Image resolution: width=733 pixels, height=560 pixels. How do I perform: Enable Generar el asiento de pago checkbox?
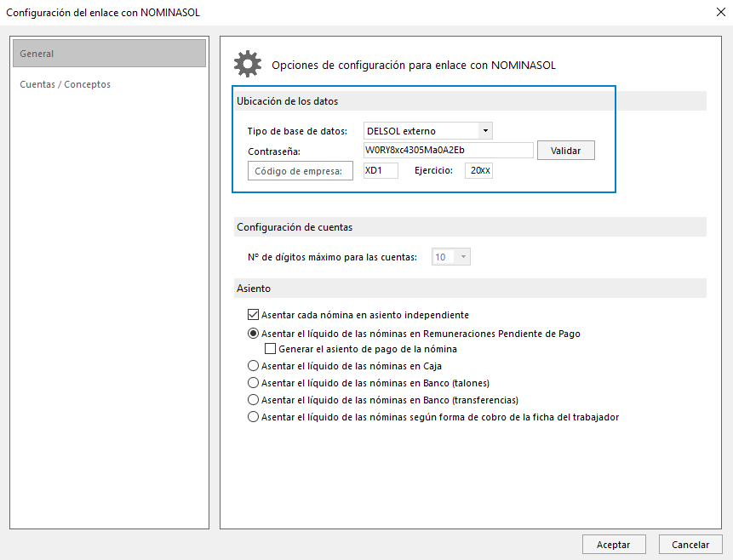pyautogui.click(x=270, y=349)
